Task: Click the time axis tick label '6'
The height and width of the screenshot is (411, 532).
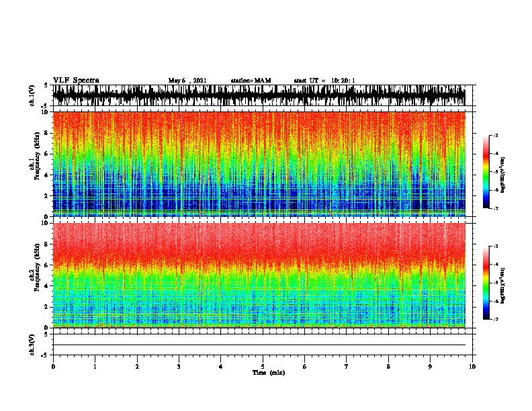Action: point(305,367)
